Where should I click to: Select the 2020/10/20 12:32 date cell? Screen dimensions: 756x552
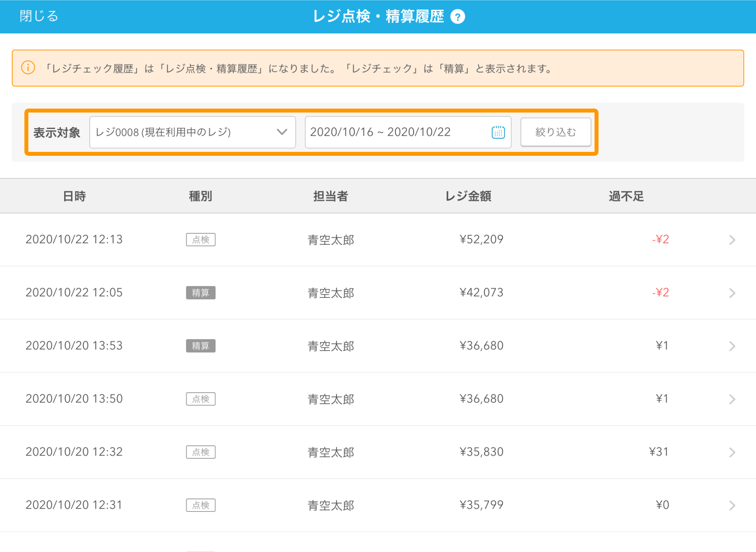tap(74, 452)
